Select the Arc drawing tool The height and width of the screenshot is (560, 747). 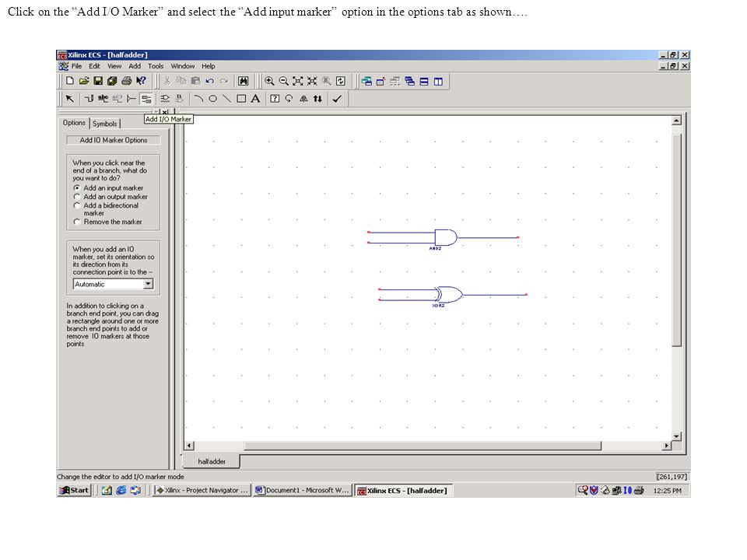(x=198, y=99)
